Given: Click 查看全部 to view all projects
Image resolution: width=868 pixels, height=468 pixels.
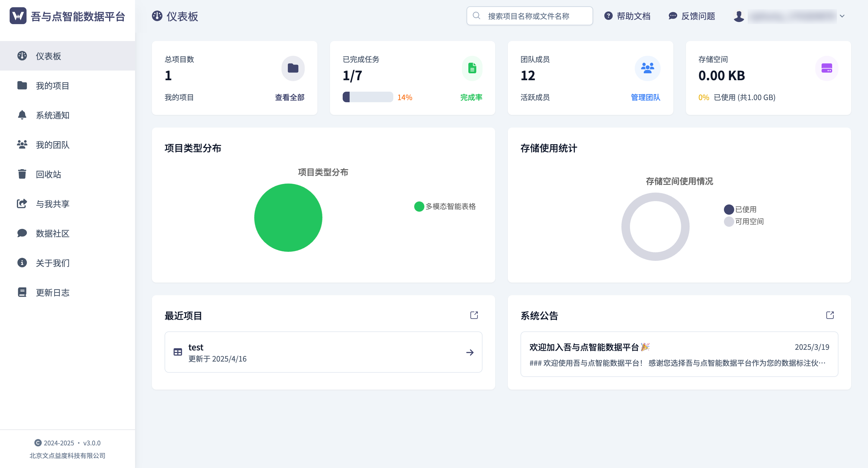Looking at the screenshot, I should click(x=289, y=97).
